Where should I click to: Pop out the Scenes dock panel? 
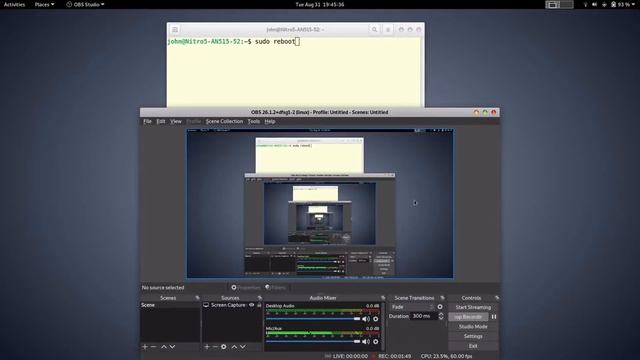pyautogui.click(x=198, y=298)
